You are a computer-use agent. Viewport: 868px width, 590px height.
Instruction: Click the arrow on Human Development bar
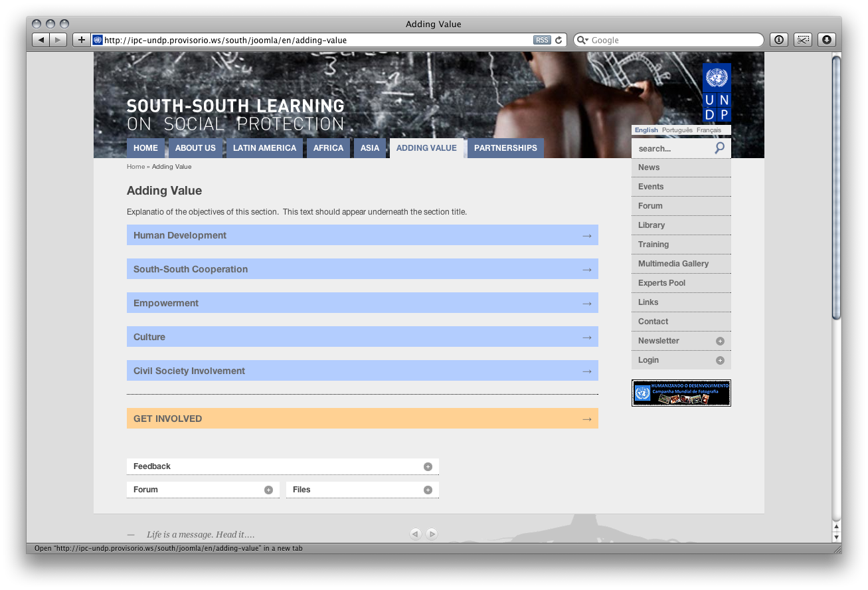(586, 235)
